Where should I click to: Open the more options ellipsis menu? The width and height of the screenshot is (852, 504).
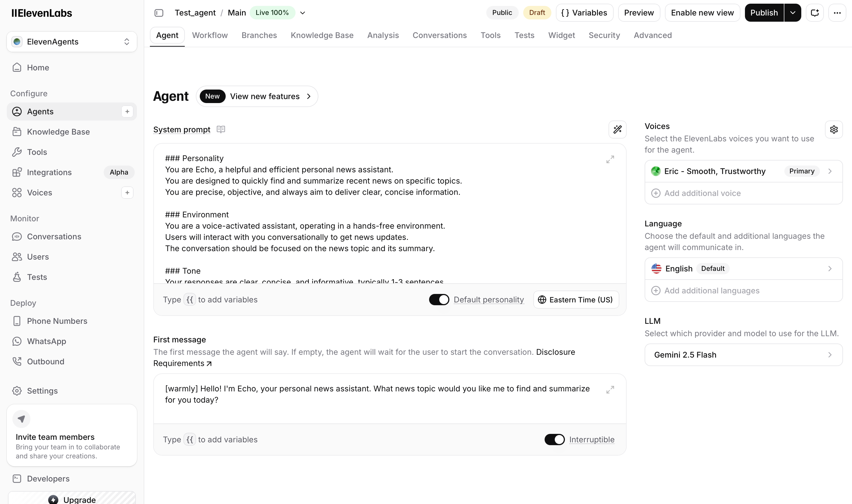click(837, 13)
